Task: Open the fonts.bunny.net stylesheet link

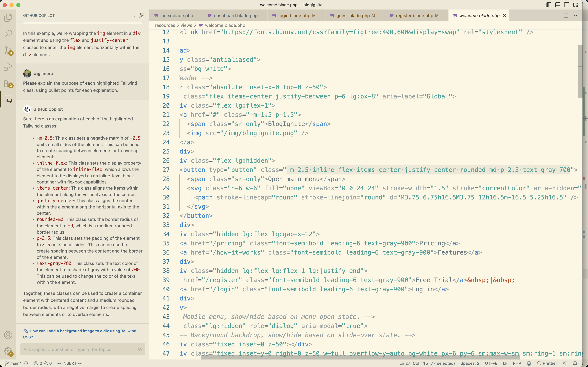Action: click(x=340, y=32)
